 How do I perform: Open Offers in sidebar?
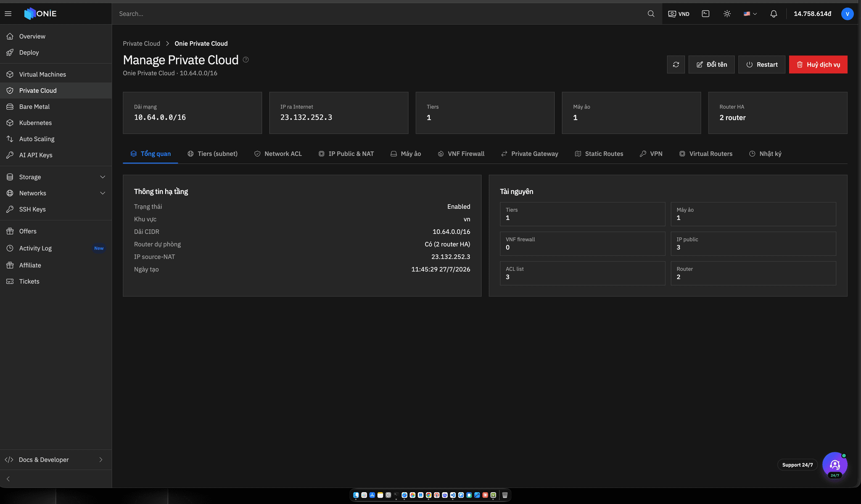coord(56,231)
